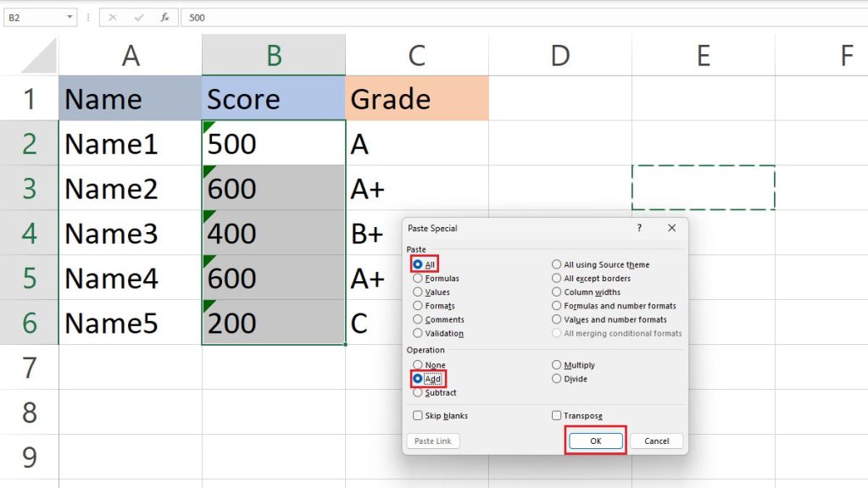Click the formula bar options ellipsis
Image resolution: width=868 pixels, height=488 pixels.
tap(88, 17)
